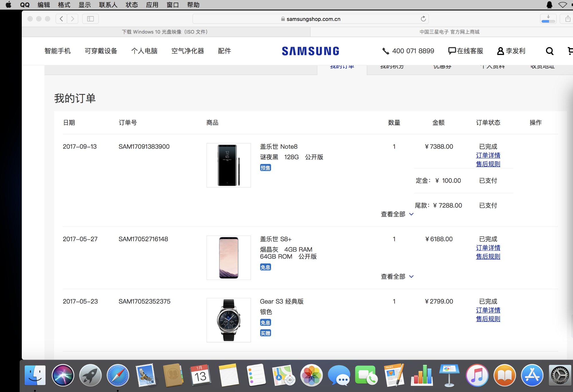This screenshot has width=573, height=392.
Task: Open the 编辑 menu
Action: coord(44,5)
